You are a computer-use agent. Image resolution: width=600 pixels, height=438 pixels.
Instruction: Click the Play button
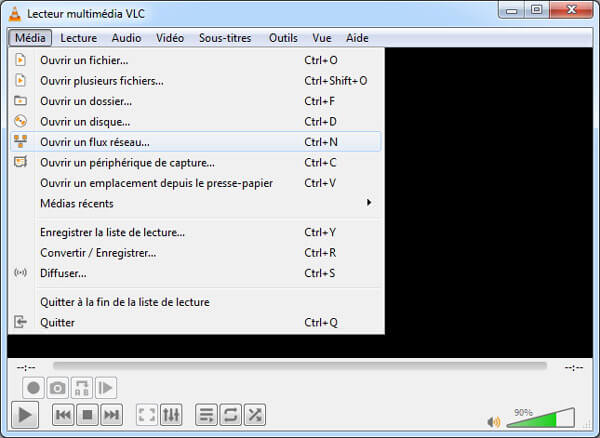[x=25, y=415]
